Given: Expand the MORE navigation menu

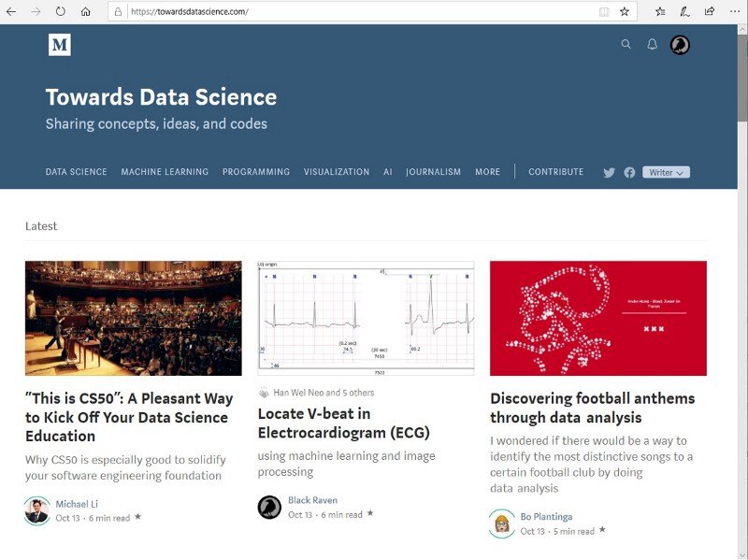Looking at the screenshot, I should (487, 172).
